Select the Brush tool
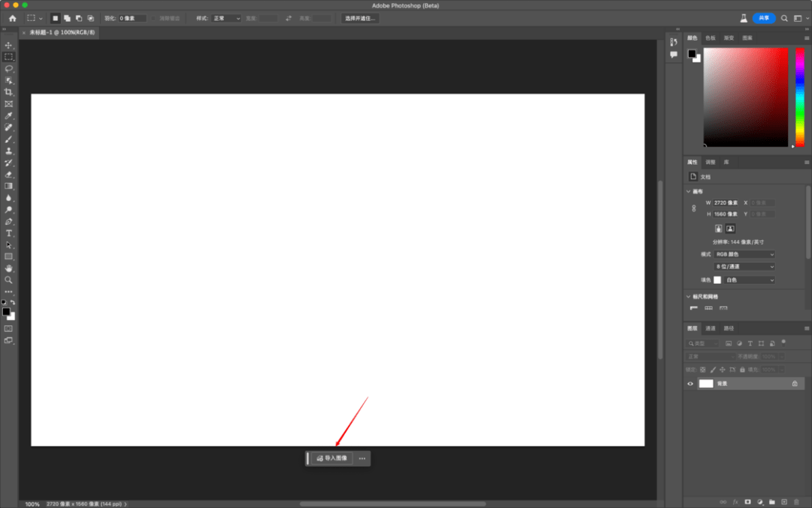 click(9, 139)
